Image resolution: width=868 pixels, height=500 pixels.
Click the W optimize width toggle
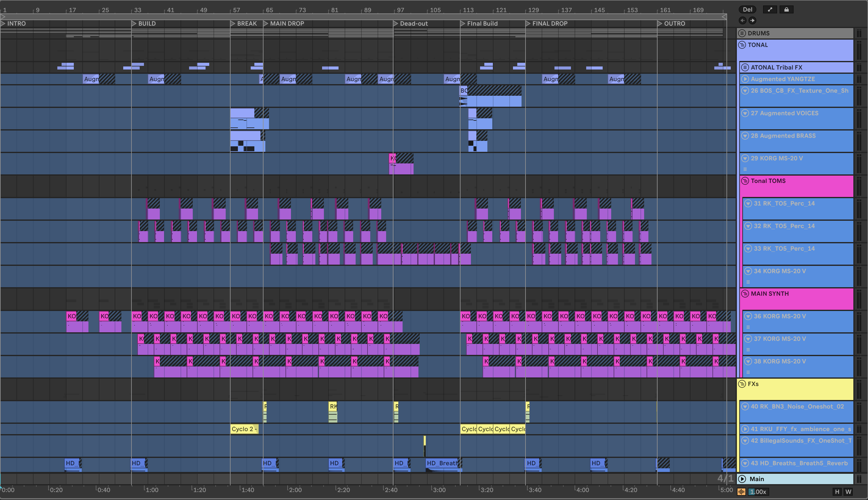tap(848, 492)
